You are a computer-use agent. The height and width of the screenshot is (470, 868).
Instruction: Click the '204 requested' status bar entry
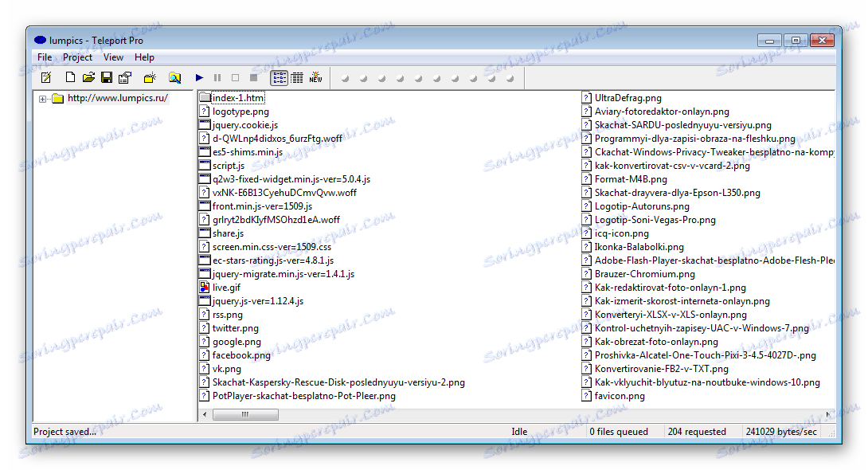click(697, 432)
